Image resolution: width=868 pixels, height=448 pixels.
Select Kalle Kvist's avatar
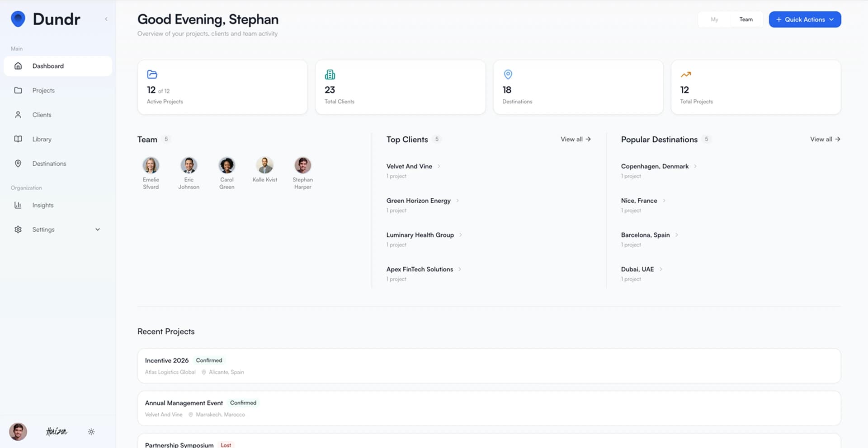pos(265,165)
